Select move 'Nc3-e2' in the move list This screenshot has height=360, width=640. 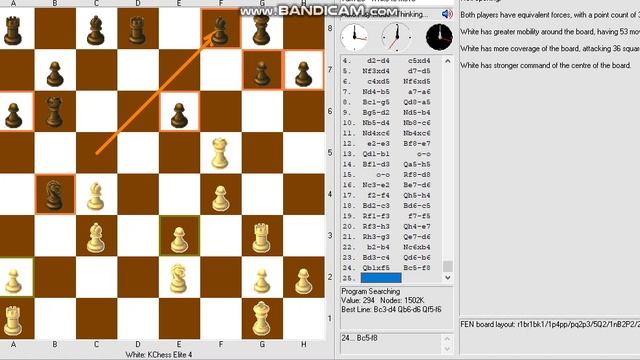click(376, 185)
